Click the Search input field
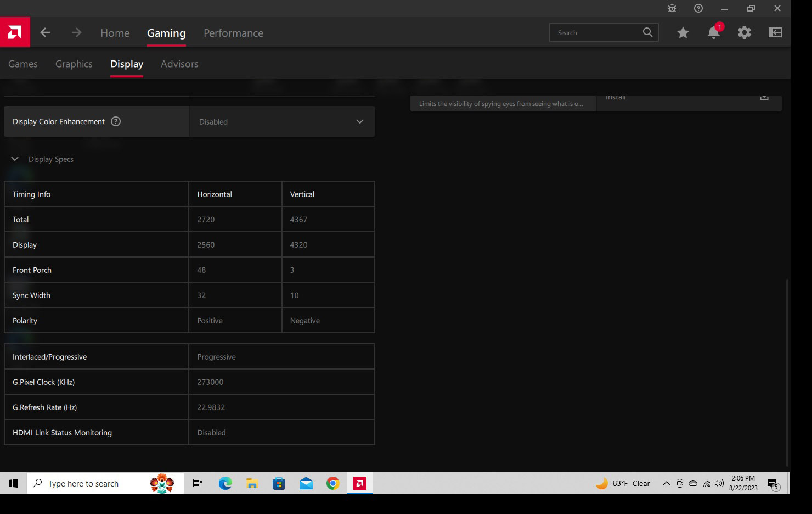The image size is (812, 514). pos(597,33)
